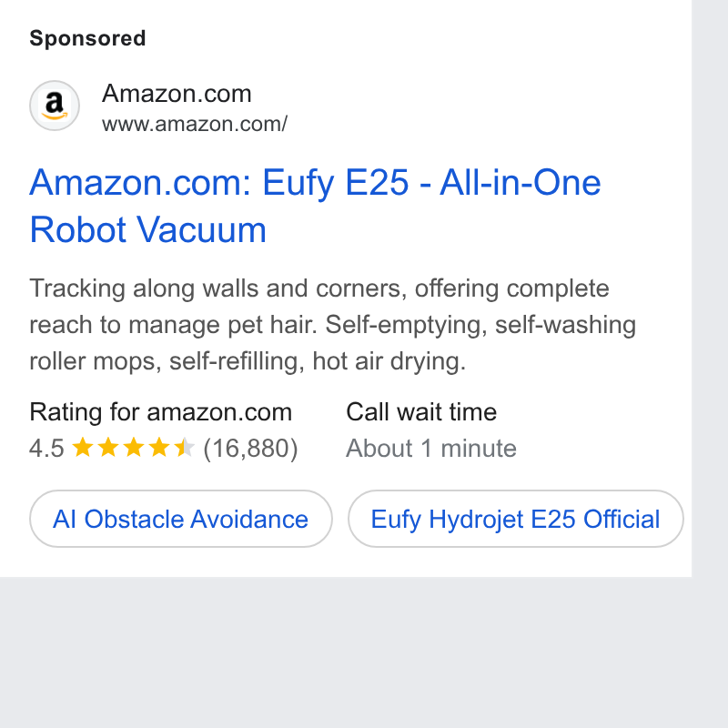Viewport: 728px width, 728px height.
Task: Click the Sponsored label
Action: click(87, 38)
